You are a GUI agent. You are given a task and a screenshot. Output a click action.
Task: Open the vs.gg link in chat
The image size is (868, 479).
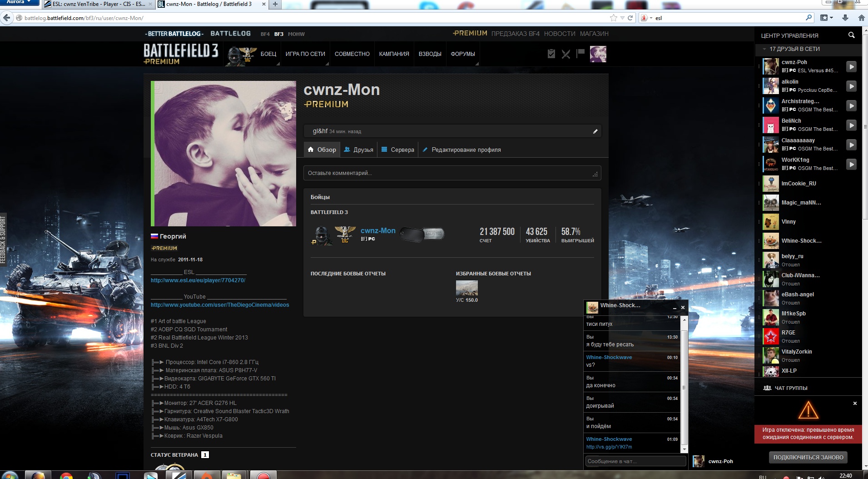click(609, 447)
